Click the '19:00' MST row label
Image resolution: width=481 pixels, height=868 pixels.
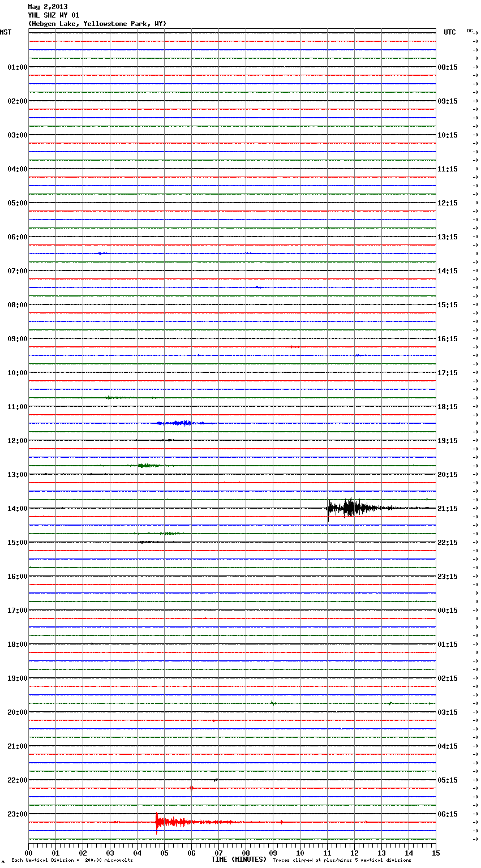(18, 678)
